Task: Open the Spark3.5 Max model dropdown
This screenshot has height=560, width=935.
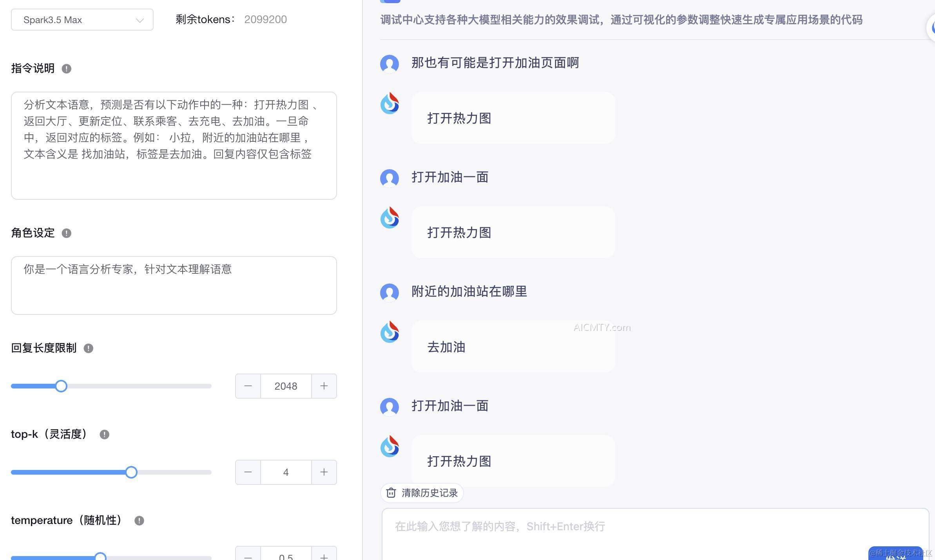Action: coord(82,20)
